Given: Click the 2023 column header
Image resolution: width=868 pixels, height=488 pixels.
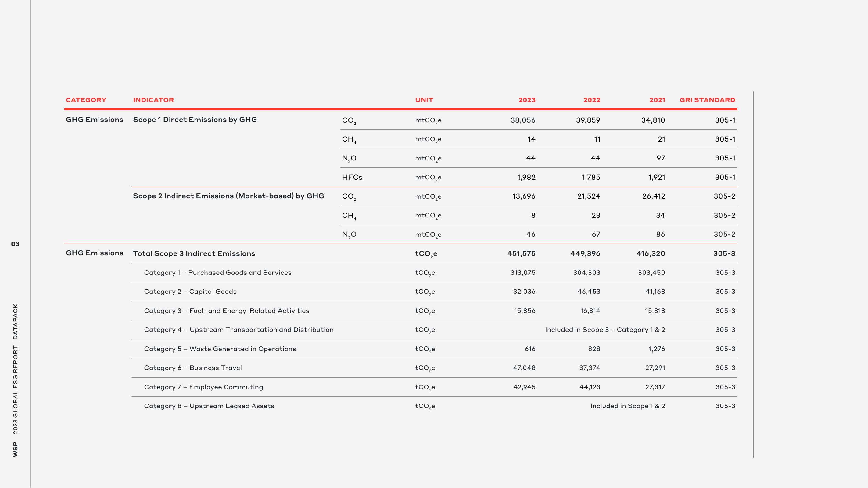Looking at the screenshot, I should (527, 100).
